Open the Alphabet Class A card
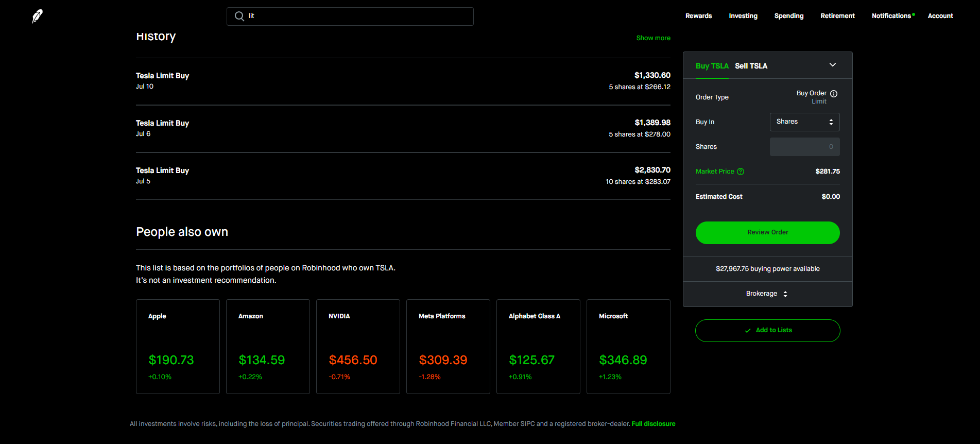980x444 pixels. click(x=538, y=347)
